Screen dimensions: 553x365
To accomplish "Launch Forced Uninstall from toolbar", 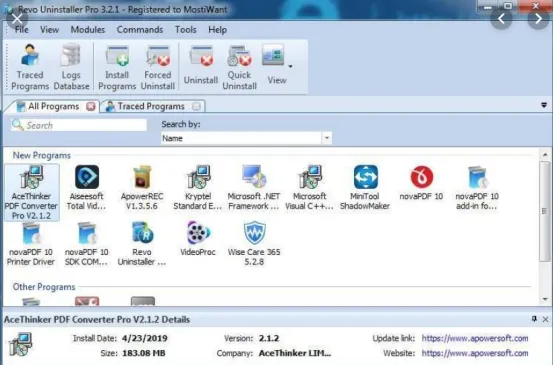I will point(158,67).
